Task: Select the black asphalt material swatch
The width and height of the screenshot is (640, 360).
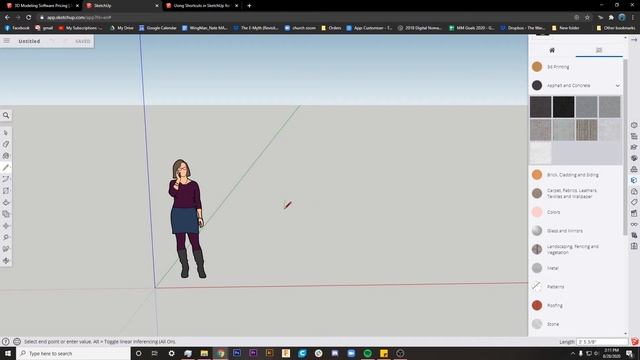Action: point(563,107)
